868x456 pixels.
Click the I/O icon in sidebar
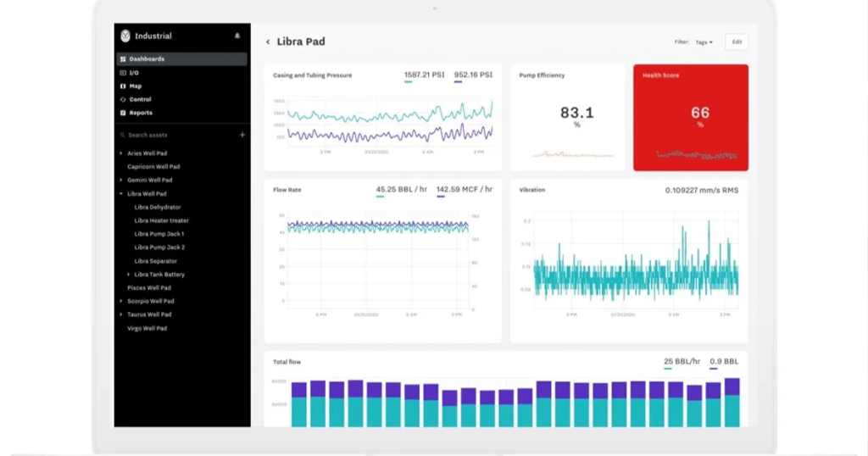[123, 73]
